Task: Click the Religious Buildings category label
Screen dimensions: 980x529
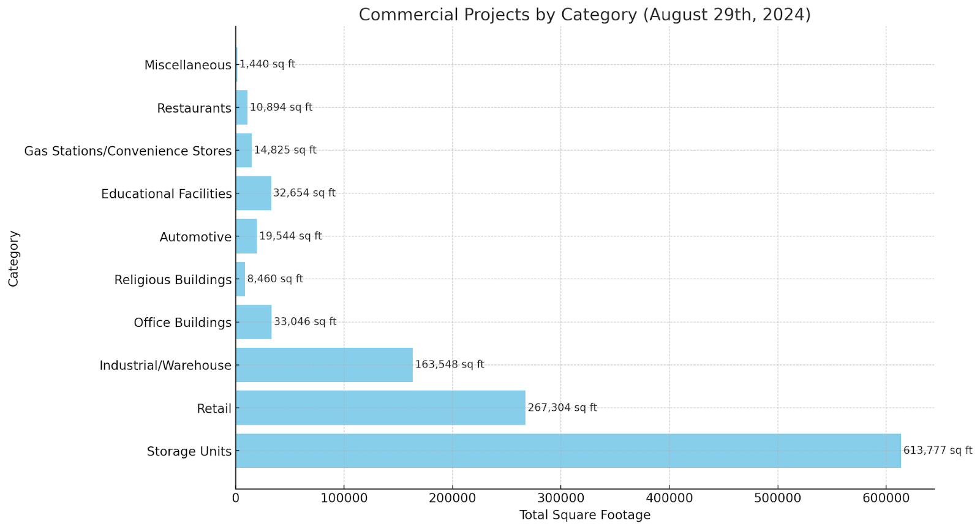Action: tap(173, 280)
